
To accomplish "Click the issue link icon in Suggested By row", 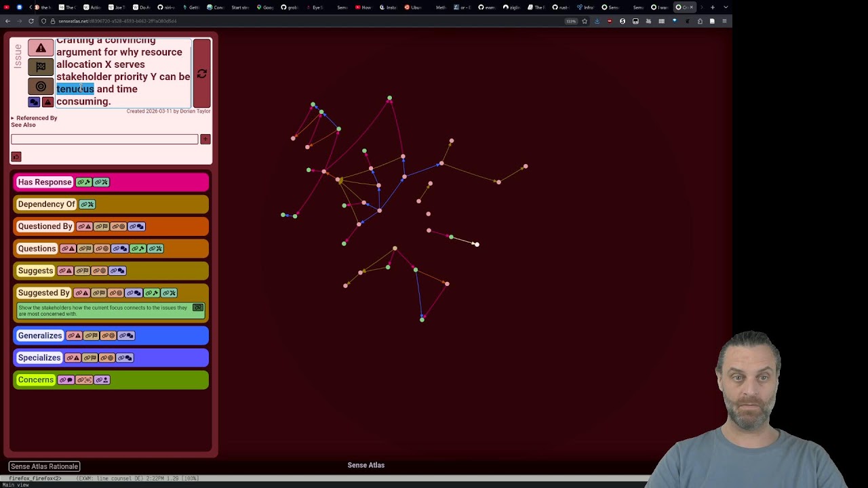I will (82, 293).
